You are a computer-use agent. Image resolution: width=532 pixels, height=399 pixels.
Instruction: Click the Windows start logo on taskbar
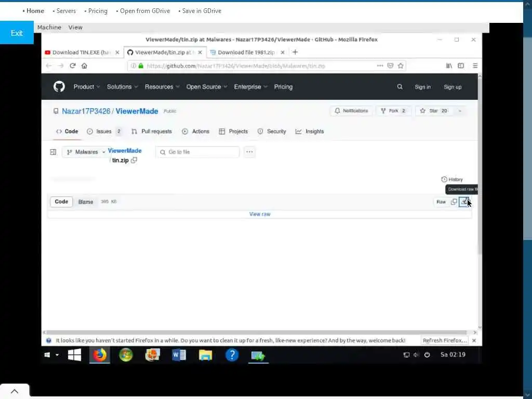[74, 355]
